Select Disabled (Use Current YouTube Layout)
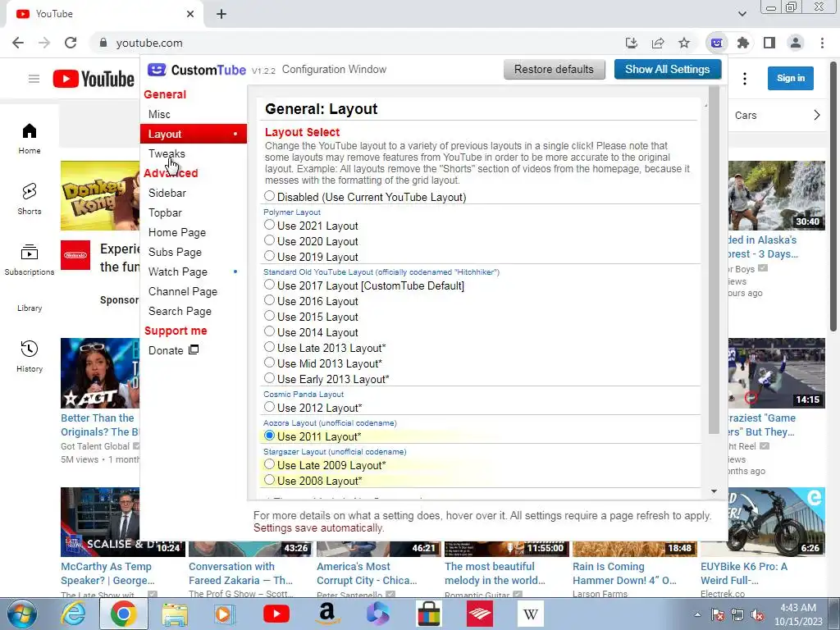This screenshot has height=630, width=840. tap(269, 196)
